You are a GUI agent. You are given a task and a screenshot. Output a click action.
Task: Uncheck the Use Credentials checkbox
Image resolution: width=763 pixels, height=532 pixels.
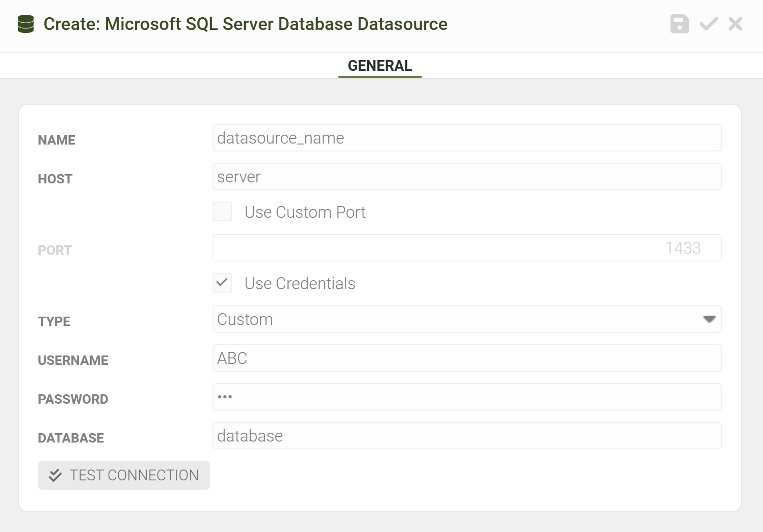(222, 283)
